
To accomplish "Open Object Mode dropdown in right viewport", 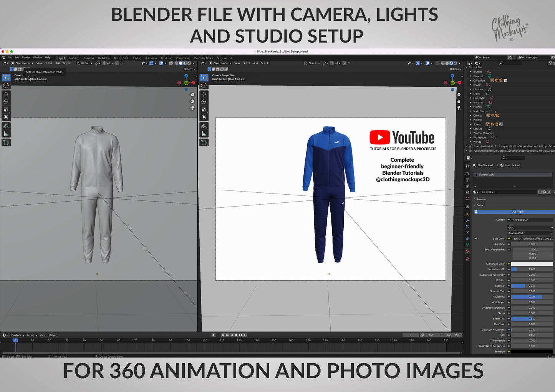I will point(220,63).
